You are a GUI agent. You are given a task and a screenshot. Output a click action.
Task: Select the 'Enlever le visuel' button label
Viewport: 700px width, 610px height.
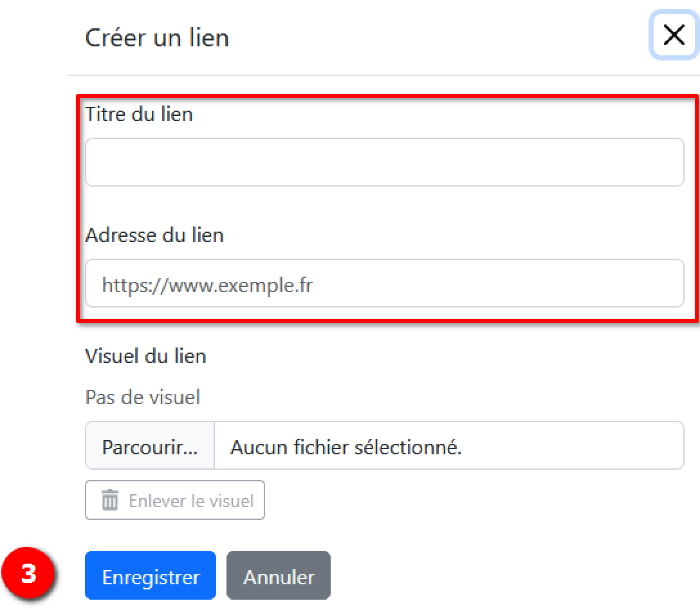[191, 501]
